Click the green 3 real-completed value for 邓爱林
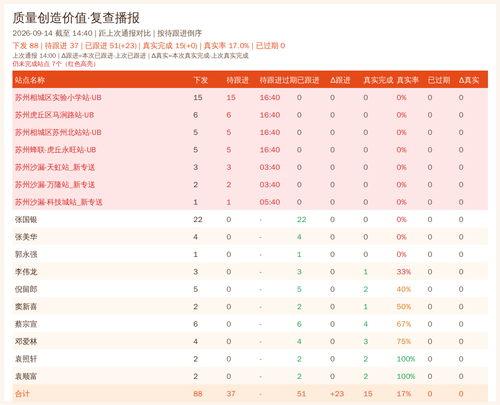Viewport: 500px width, 405px height. coord(366,341)
